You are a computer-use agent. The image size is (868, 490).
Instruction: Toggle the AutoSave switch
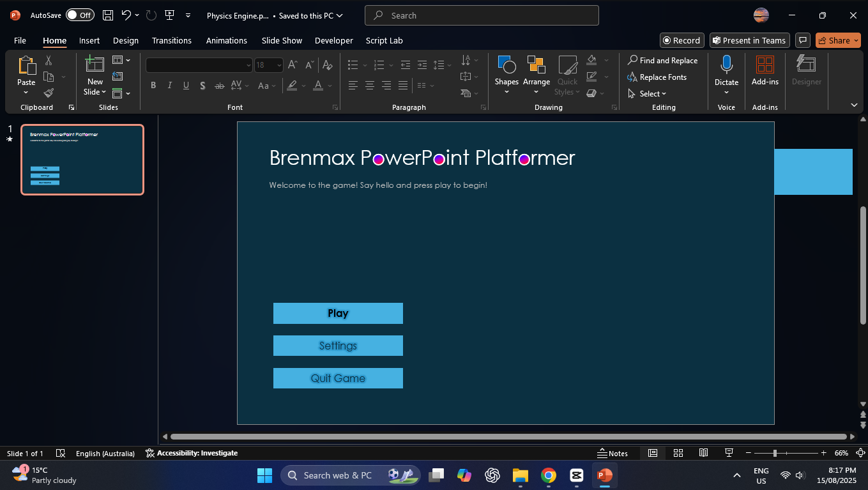[80, 15]
